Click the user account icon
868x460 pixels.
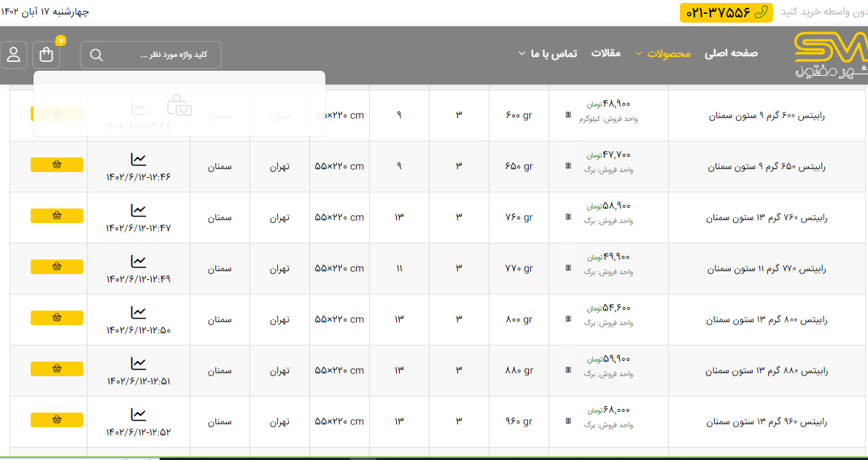coord(14,55)
